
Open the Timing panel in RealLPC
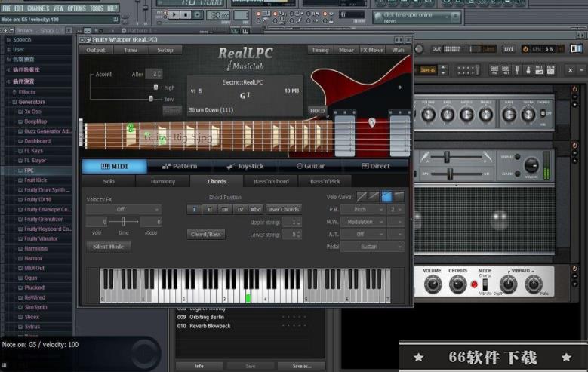click(320, 50)
